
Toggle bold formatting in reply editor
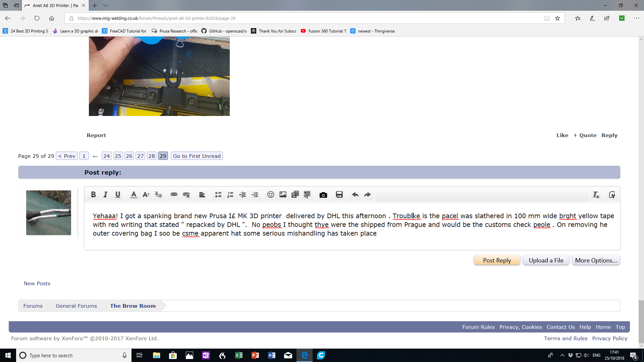click(93, 195)
